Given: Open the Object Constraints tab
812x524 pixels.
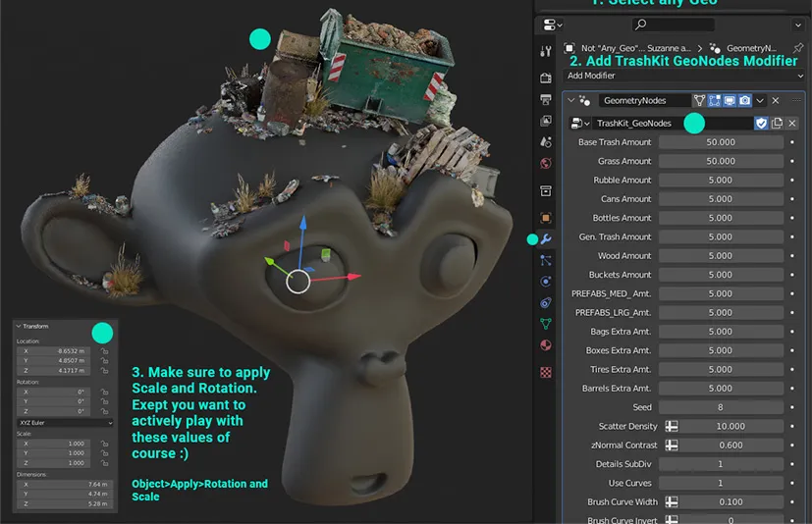Looking at the screenshot, I should pyautogui.click(x=545, y=303).
